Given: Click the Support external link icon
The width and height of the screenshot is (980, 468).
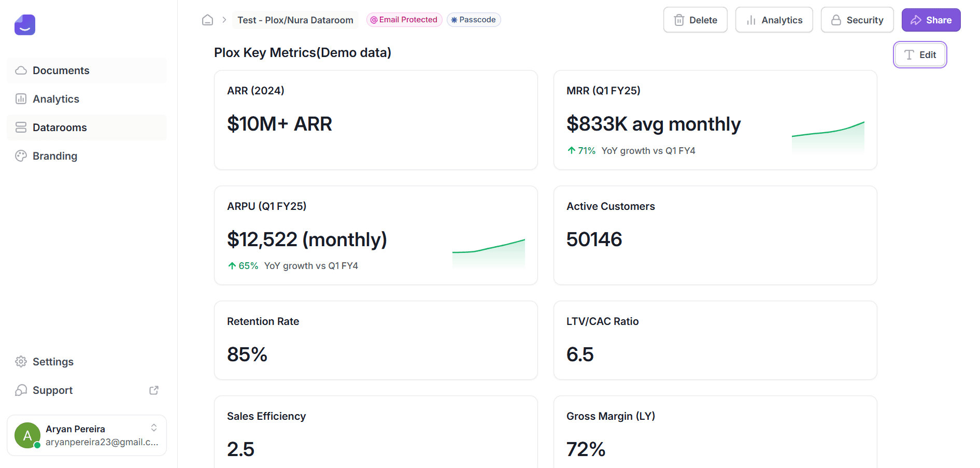Looking at the screenshot, I should pos(154,390).
